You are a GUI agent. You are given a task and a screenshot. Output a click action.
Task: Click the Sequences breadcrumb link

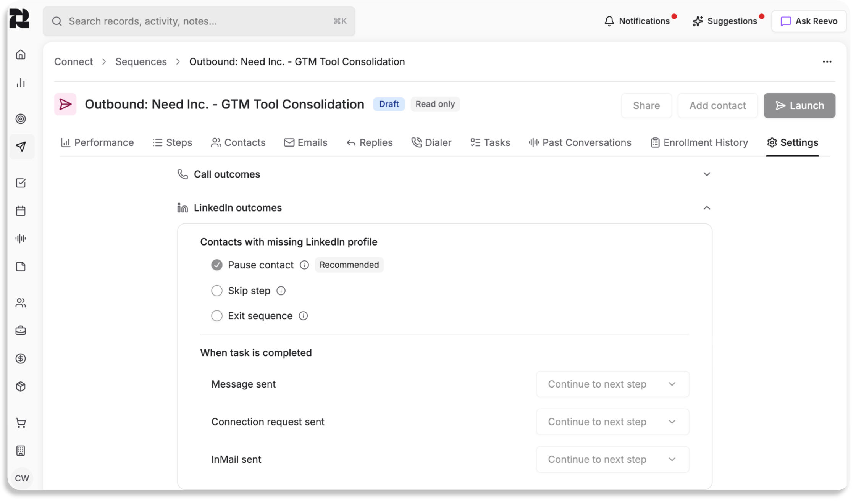tap(141, 62)
